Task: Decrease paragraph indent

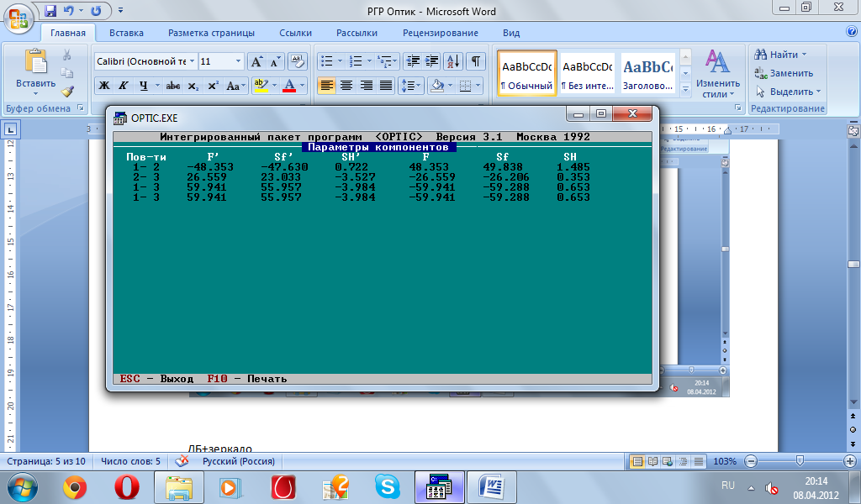Action: 413,61
